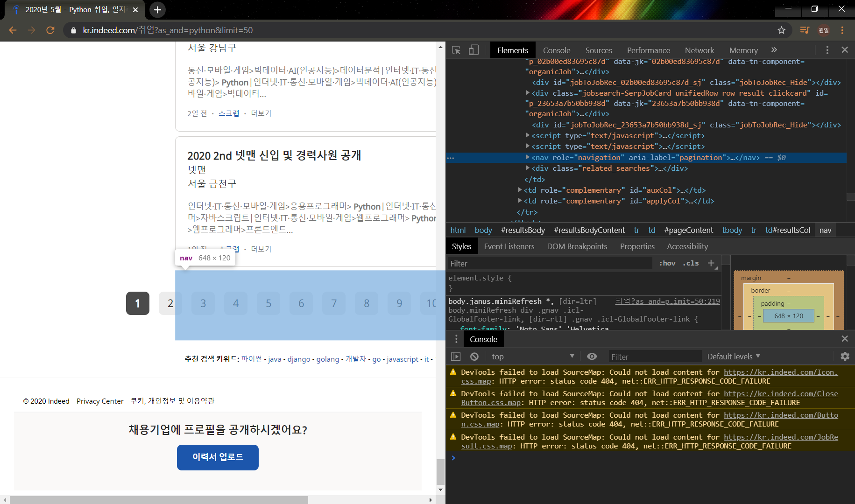Click the address bar URL
855x504 pixels.
point(168,30)
